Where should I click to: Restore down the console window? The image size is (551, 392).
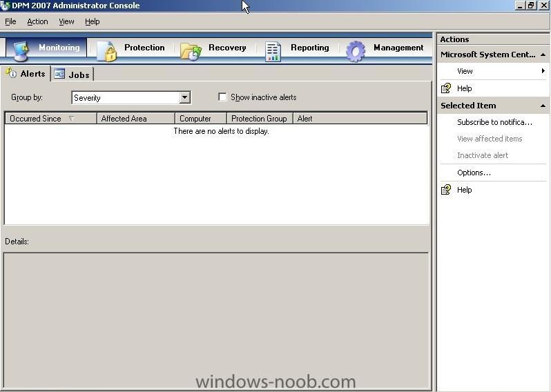[x=530, y=6]
